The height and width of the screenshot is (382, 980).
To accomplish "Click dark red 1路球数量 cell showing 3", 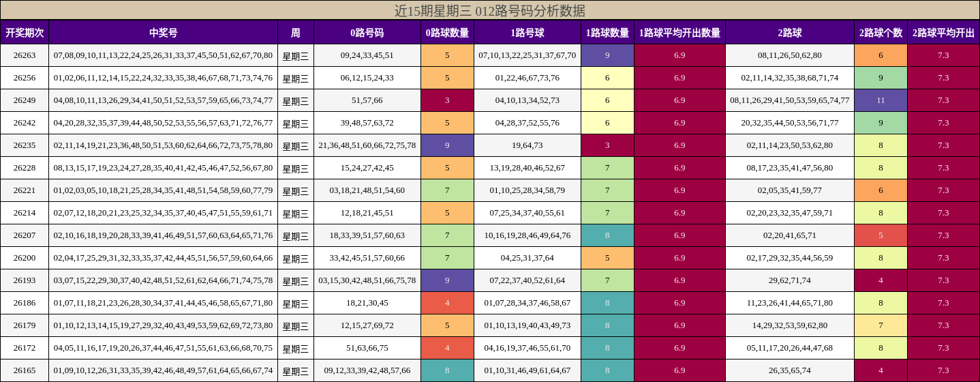I will [x=607, y=145].
